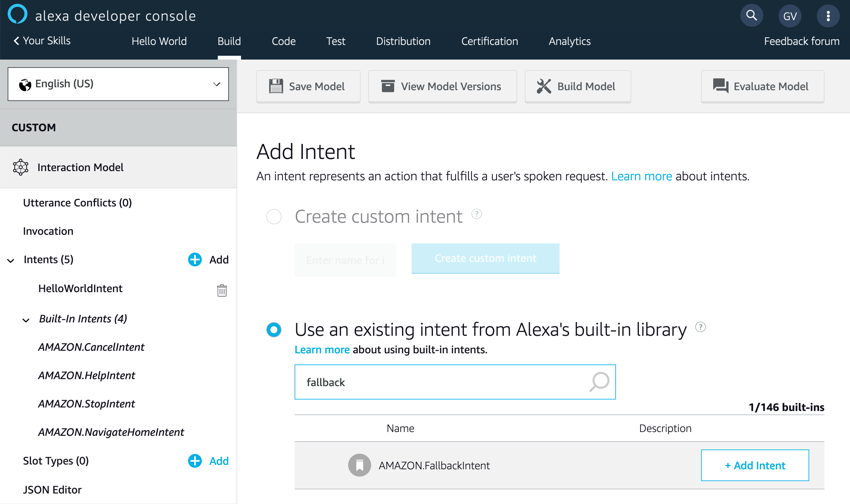
Task: Click the GV user avatar
Action: pyautogui.click(x=789, y=16)
